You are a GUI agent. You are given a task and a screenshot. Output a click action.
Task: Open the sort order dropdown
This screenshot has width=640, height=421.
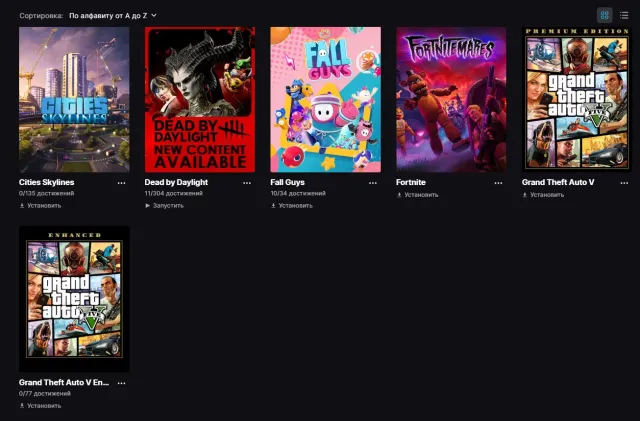113,16
